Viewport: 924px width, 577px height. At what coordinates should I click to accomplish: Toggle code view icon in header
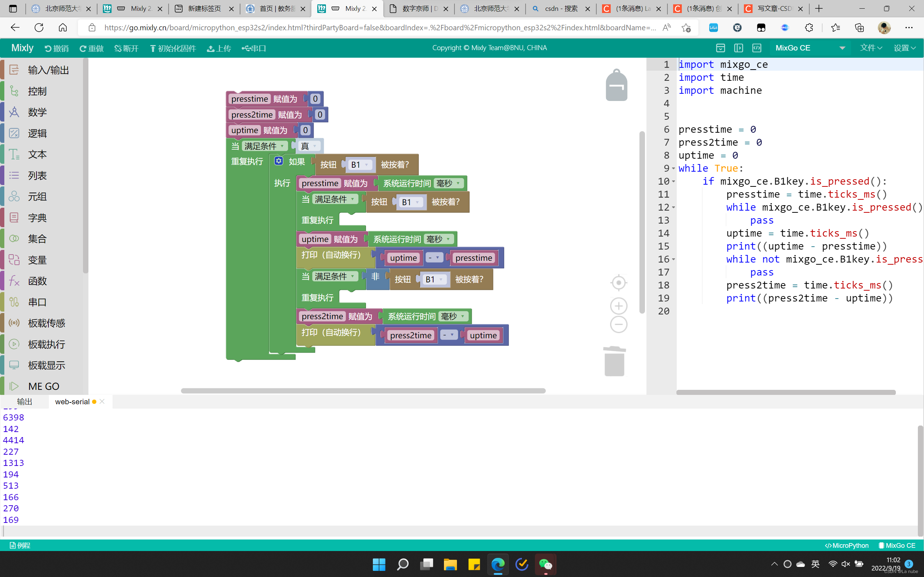(x=757, y=48)
